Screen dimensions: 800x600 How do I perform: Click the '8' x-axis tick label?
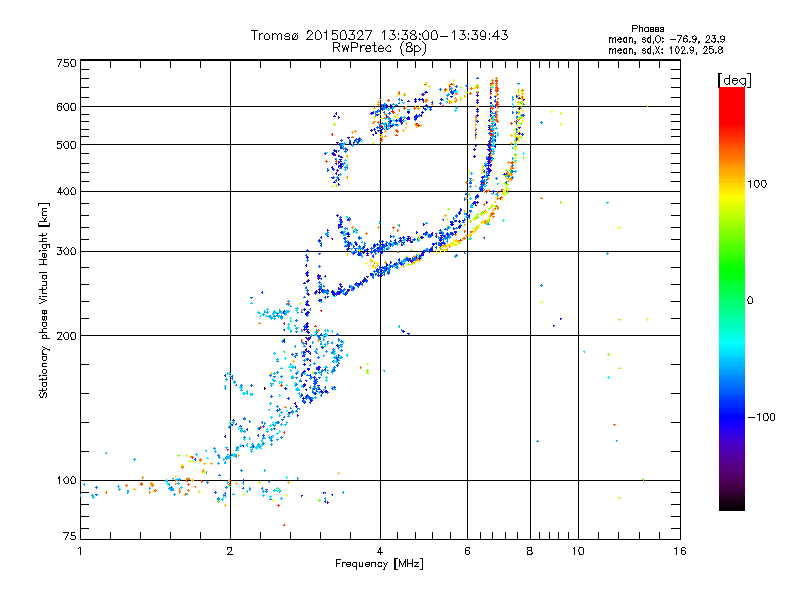pos(530,551)
